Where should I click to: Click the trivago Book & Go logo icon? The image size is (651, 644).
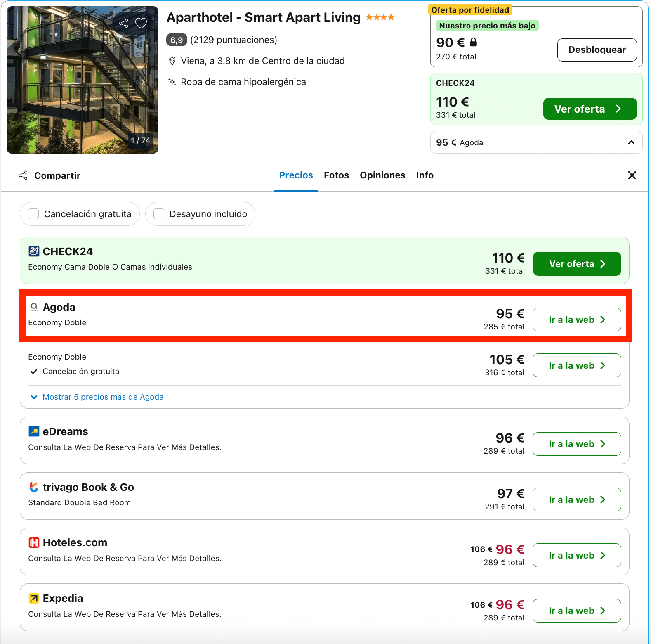click(x=34, y=487)
